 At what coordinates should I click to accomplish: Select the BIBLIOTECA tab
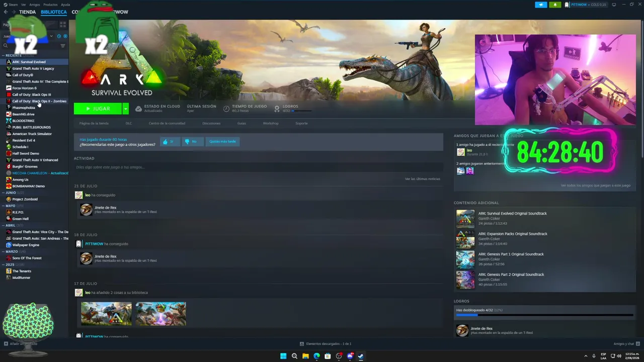tap(53, 12)
